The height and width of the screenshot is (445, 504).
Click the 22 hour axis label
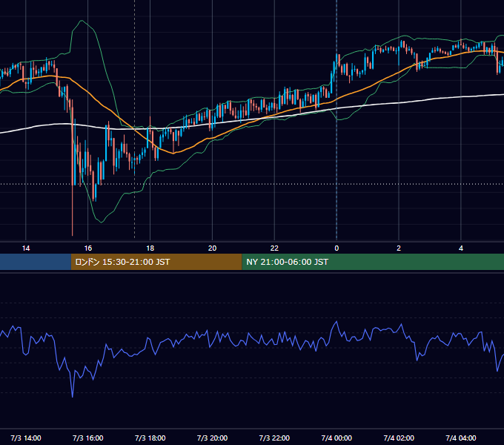(x=274, y=248)
